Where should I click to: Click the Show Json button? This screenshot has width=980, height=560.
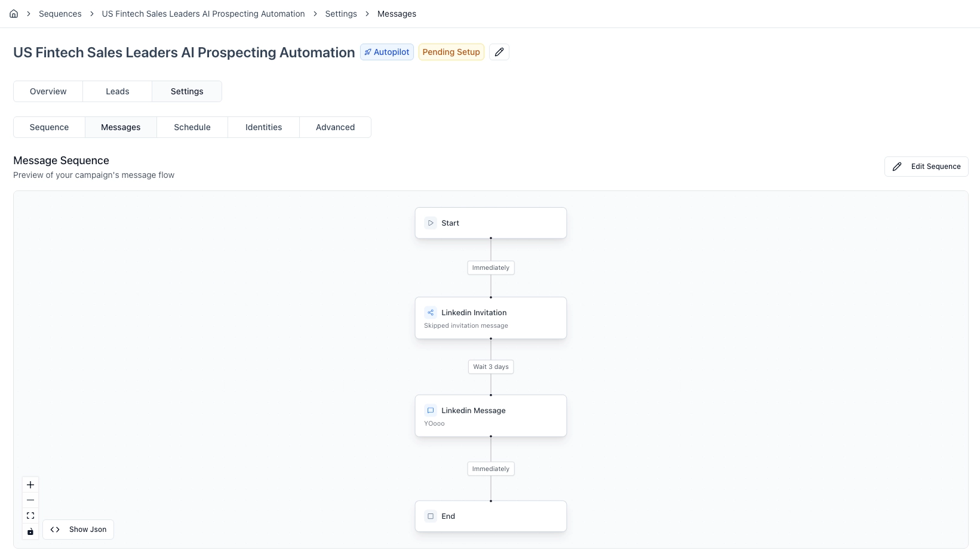tap(78, 530)
